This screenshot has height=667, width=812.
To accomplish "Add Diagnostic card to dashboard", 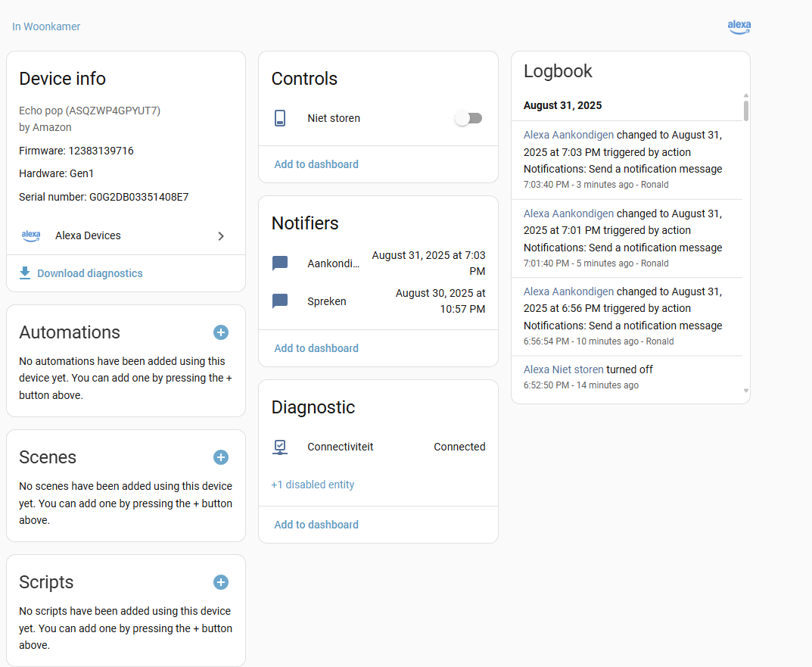I will (x=316, y=525).
